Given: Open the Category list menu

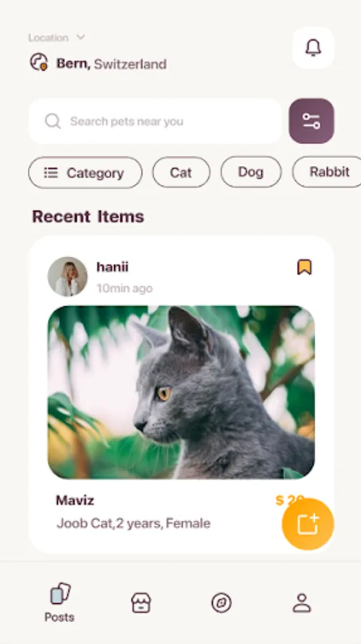Looking at the screenshot, I should coord(85,172).
